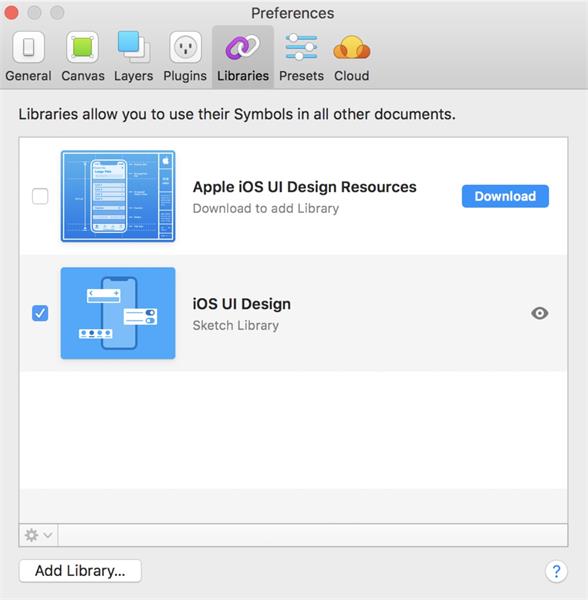588x600 pixels.
Task: Open the gear actions dropdown menu
Action: [38, 535]
